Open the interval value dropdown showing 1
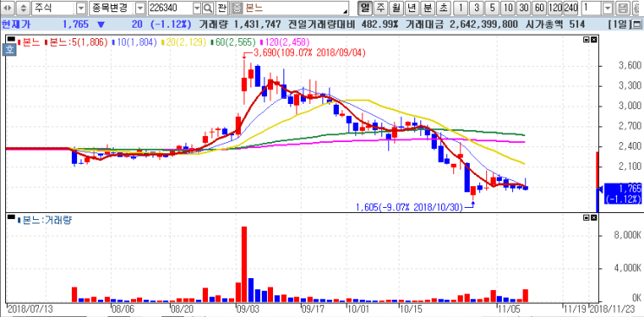Screen dimensions: 644x317 tap(608, 8)
